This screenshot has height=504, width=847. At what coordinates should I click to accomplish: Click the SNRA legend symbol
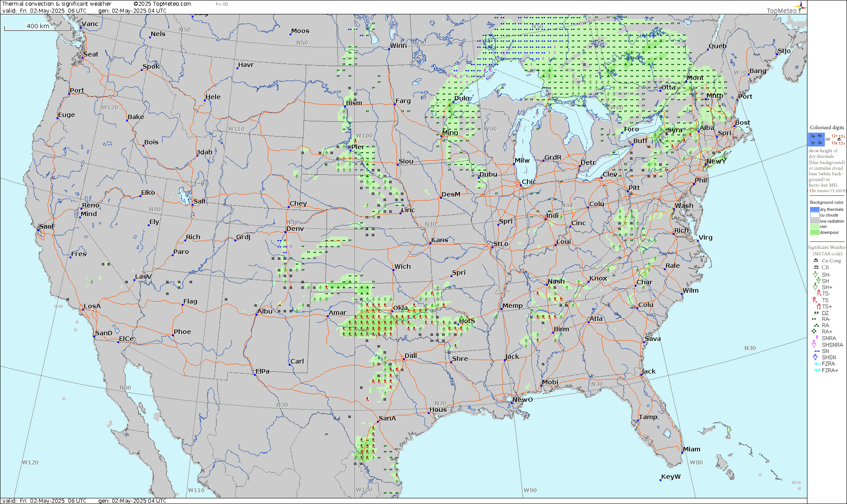pos(816,337)
